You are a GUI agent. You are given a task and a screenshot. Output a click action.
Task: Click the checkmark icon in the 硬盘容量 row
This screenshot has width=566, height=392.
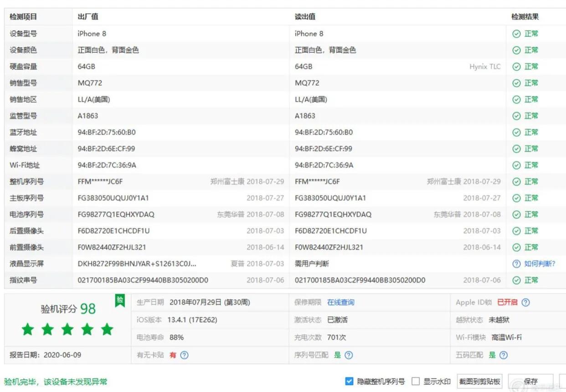coord(515,66)
